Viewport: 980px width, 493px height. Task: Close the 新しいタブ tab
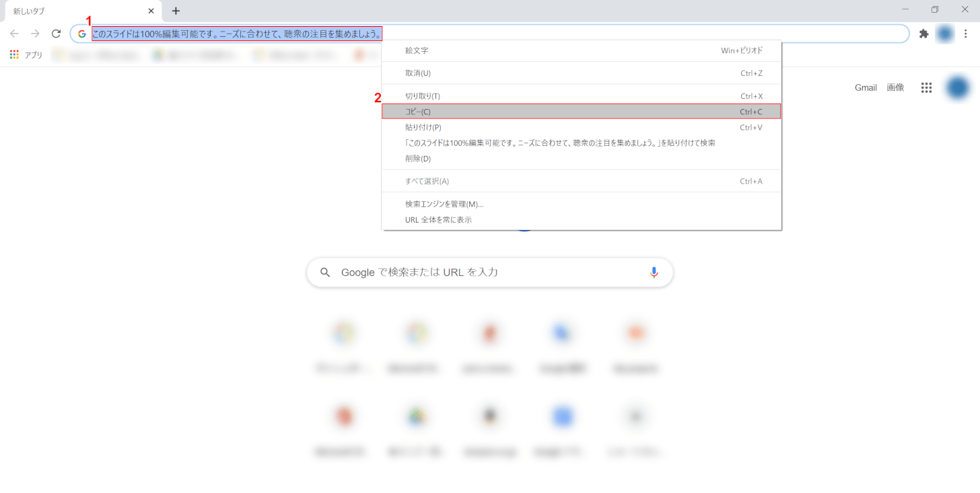151,11
